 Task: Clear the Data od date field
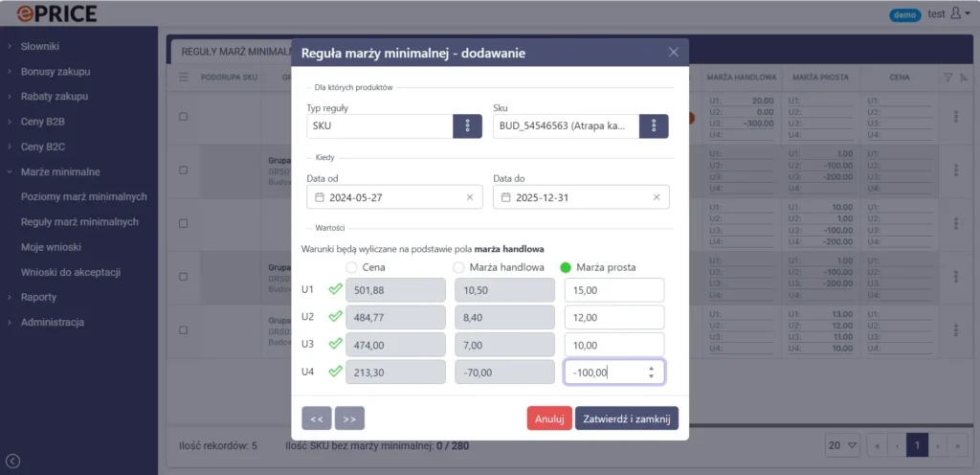[x=469, y=197]
